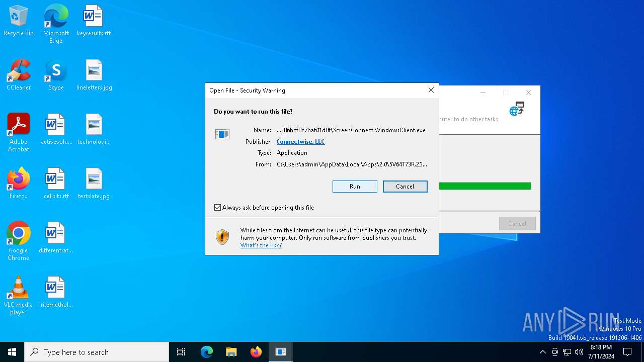Click Run to execute the file

[x=355, y=187]
